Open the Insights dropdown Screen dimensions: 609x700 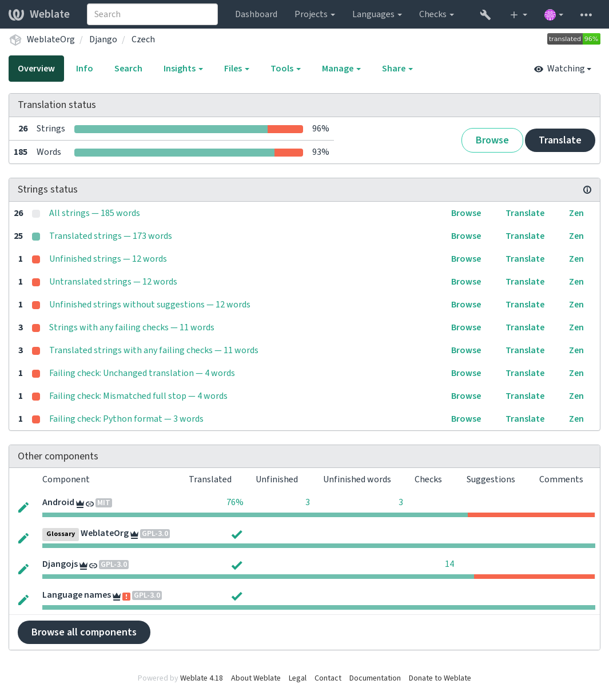coord(183,69)
